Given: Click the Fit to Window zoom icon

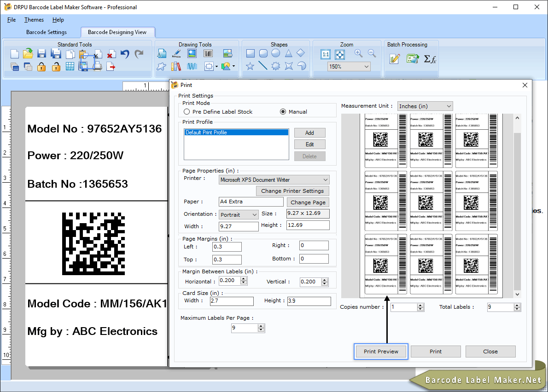Looking at the screenshot, I should point(340,54).
